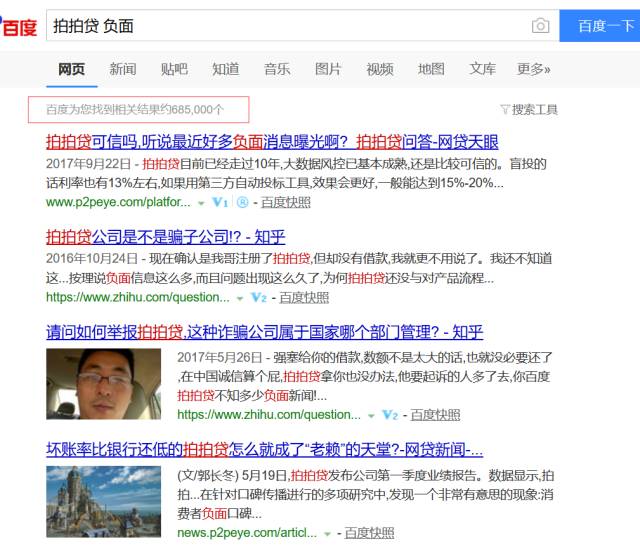Viewport: 640px width, 549px height.
Task: Open result 拍拍贷公司是不是骗子公司 知乎
Action: click(165, 237)
